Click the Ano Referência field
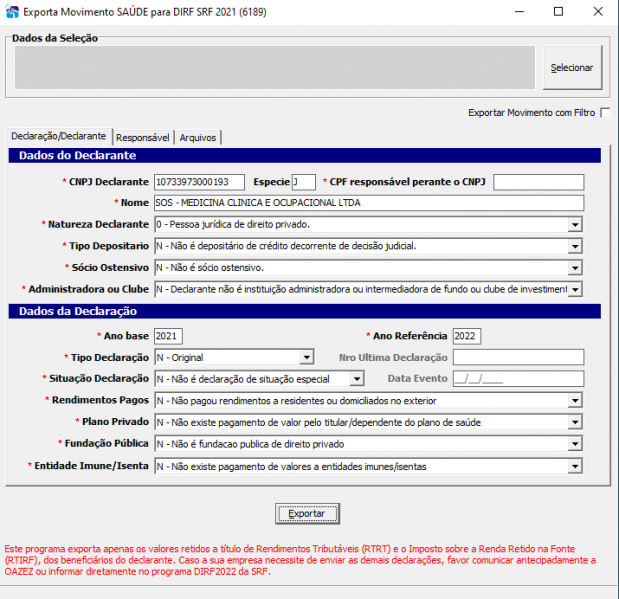The width and height of the screenshot is (619, 599). point(467,336)
